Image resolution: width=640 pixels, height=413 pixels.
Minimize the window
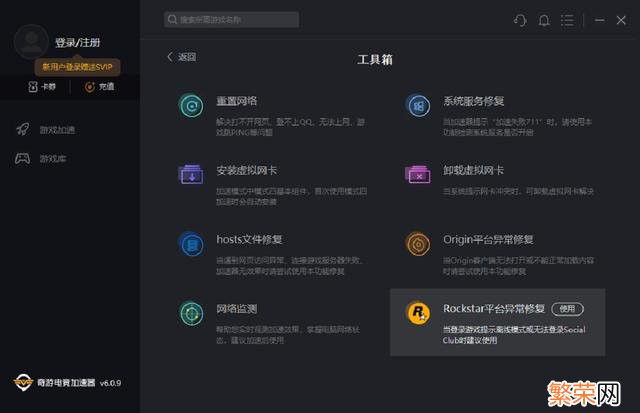600,20
